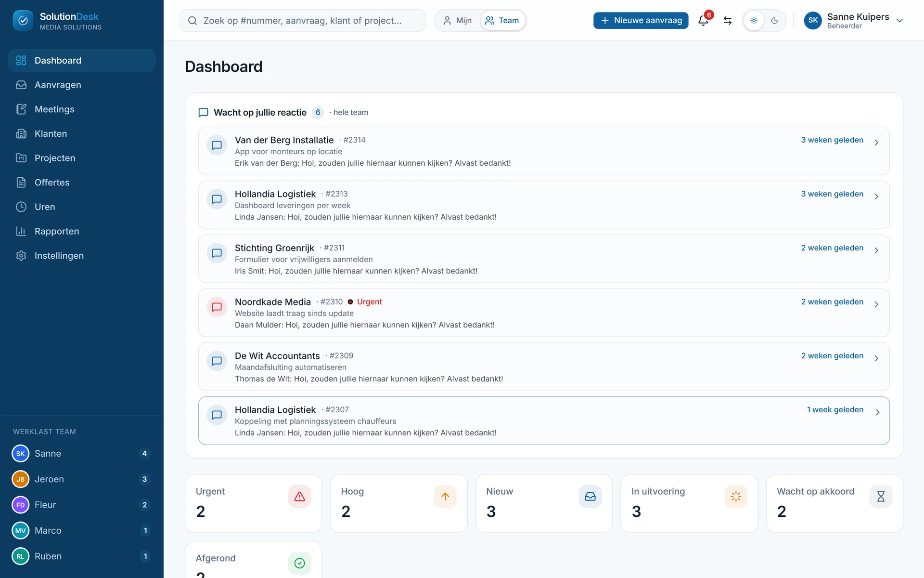
Task: Click the Urgent label on Noordkade Media
Action: coord(369,302)
